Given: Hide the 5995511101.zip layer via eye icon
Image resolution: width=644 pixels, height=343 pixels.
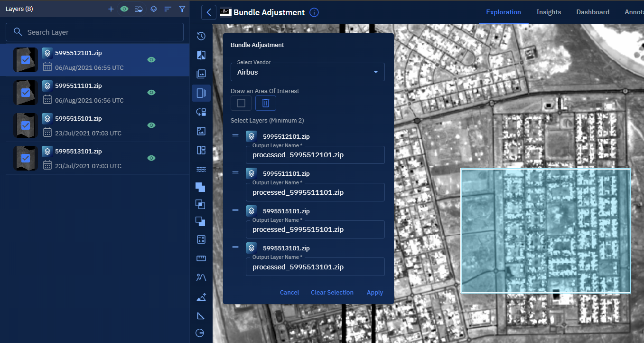Looking at the screenshot, I should coord(151,93).
